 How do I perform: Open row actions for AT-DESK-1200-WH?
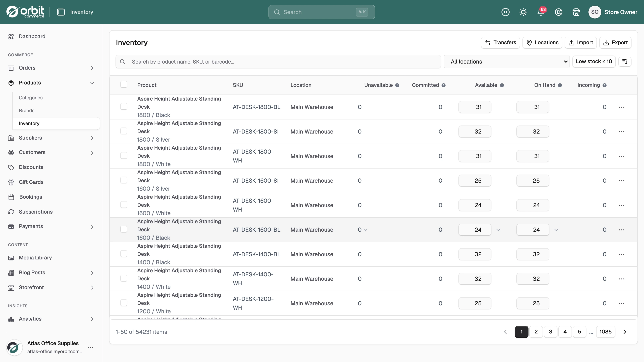tap(622, 303)
